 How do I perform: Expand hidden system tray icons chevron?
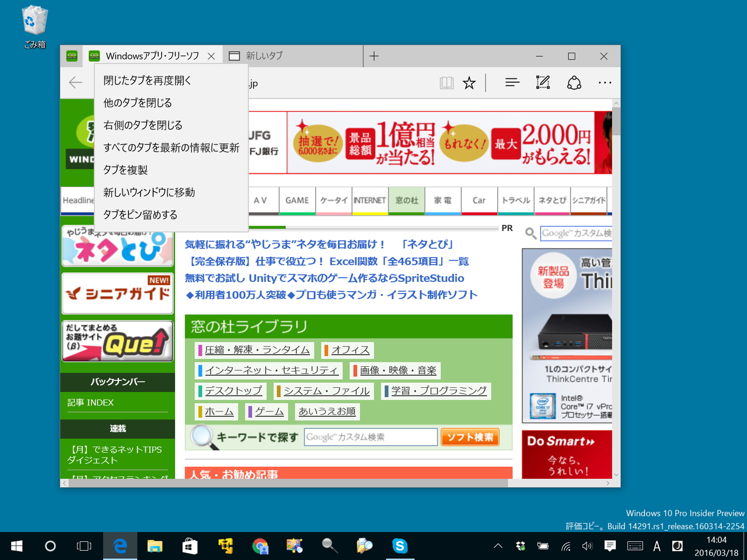[498, 546]
